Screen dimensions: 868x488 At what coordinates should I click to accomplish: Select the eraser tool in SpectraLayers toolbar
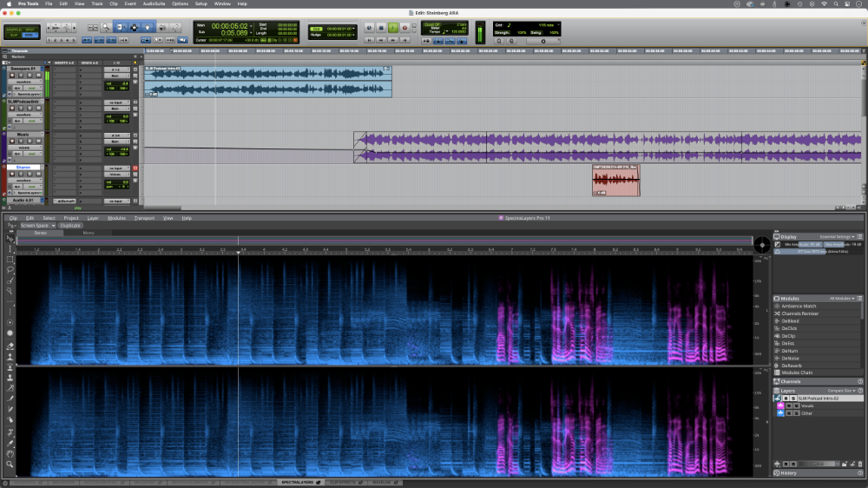[x=10, y=346]
